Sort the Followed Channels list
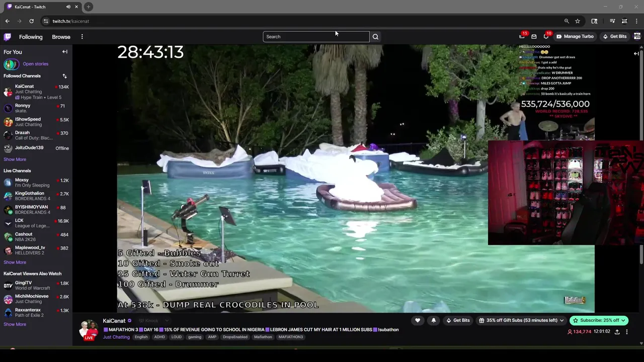This screenshot has height=362, width=644. coord(64,76)
